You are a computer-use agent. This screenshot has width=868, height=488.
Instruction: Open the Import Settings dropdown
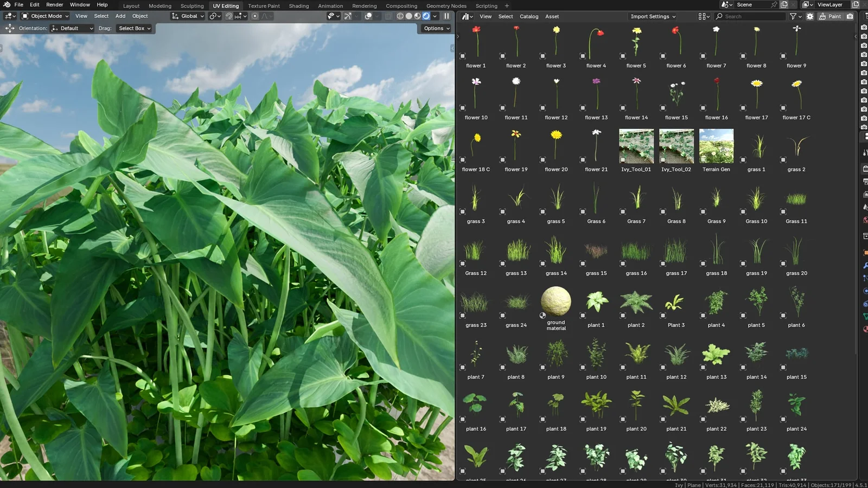pos(653,16)
